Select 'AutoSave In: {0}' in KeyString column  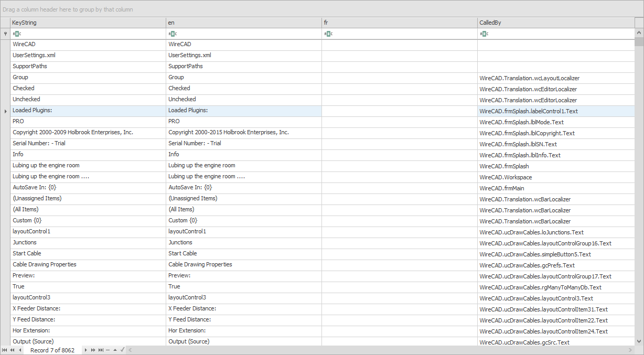point(88,188)
